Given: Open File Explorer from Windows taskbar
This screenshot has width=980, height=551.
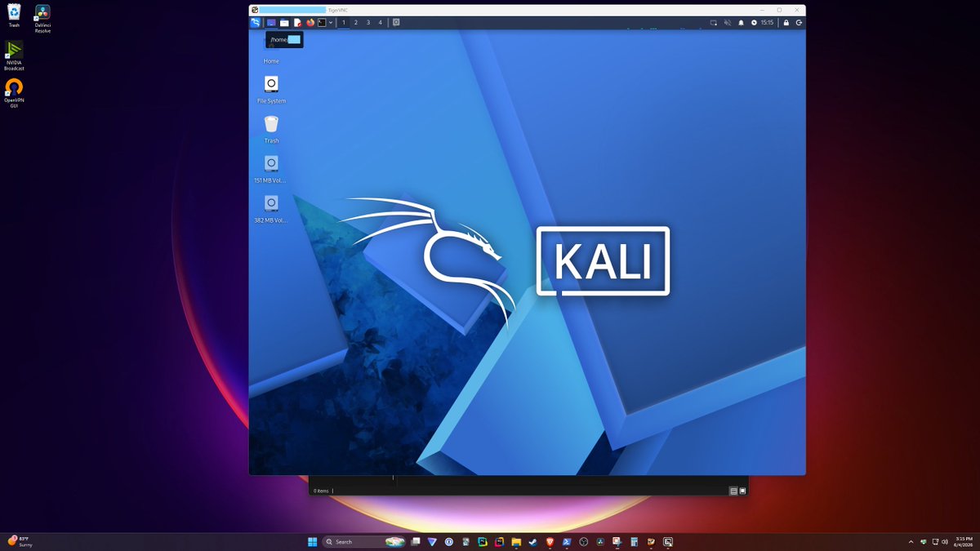Looking at the screenshot, I should coord(516,541).
